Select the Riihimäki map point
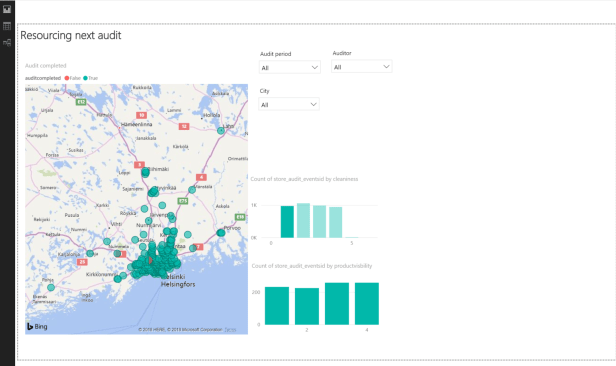The image size is (616, 366). click(145, 172)
